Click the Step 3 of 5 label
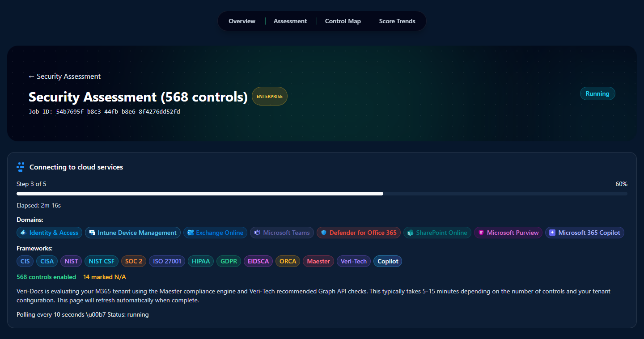Viewport: 644px width, 339px height. (x=31, y=184)
